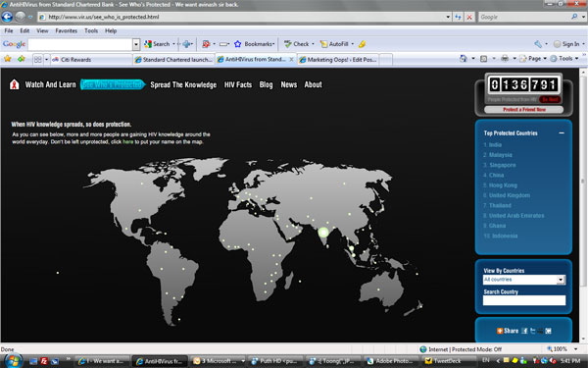The width and height of the screenshot is (588, 368).
Task: Click the Check spelling toolbar button
Action: [x=296, y=44]
